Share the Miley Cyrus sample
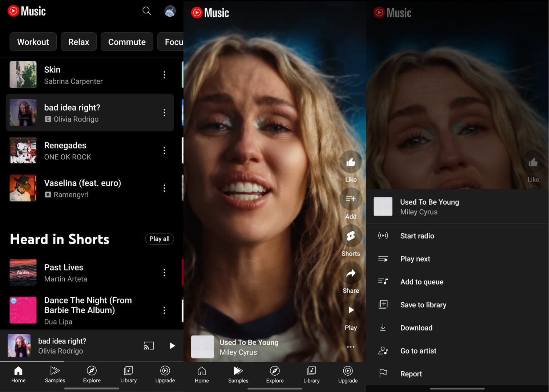This screenshot has width=549, height=392. point(351,274)
